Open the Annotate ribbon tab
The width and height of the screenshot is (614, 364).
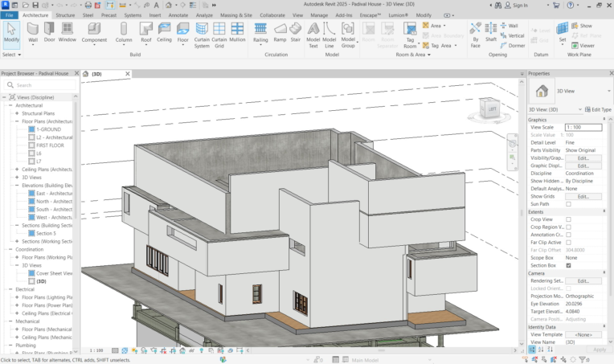(178, 15)
